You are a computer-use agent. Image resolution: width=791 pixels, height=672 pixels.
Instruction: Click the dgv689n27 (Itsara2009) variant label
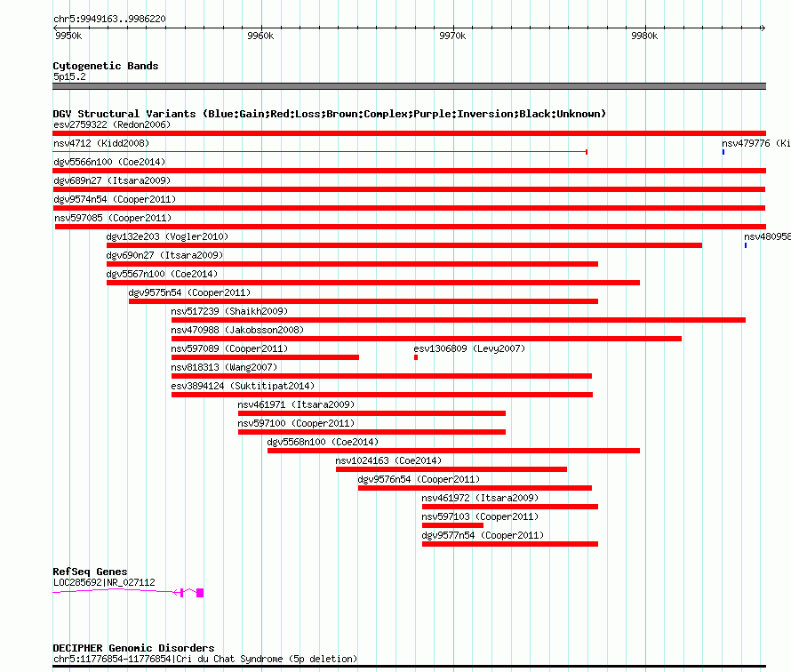pos(112,180)
